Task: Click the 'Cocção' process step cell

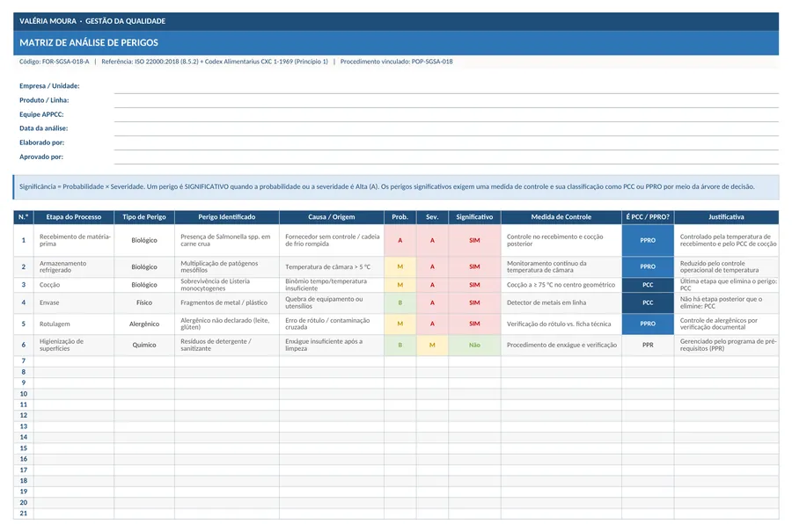Action: tap(74, 285)
